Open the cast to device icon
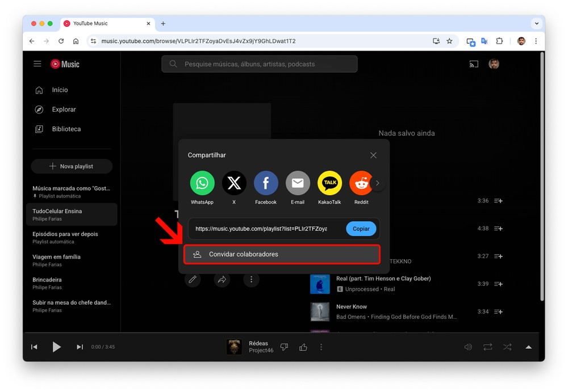Viewport: 568px width, 392px height. (474, 64)
